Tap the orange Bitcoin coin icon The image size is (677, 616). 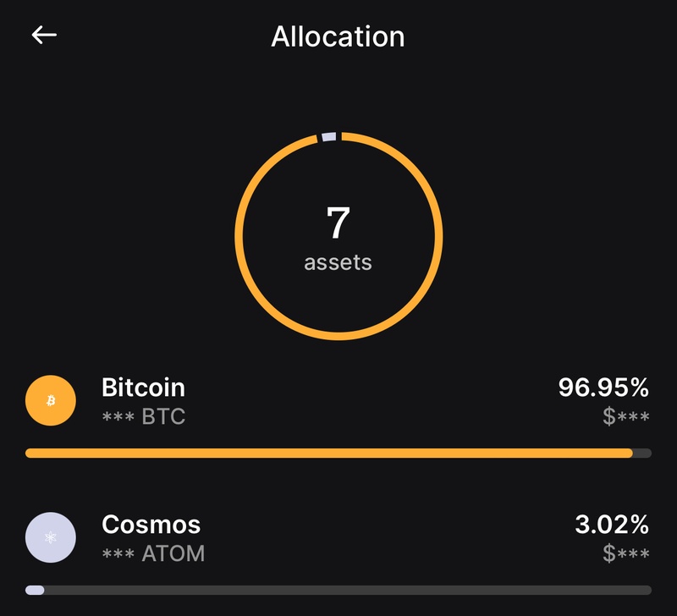point(51,401)
